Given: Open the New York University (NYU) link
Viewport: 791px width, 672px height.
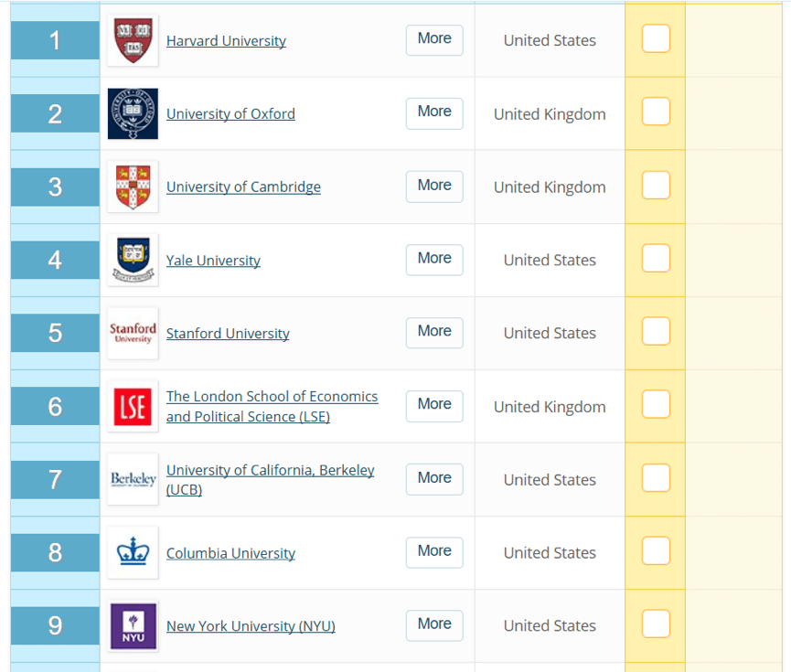Looking at the screenshot, I should pyautogui.click(x=251, y=626).
